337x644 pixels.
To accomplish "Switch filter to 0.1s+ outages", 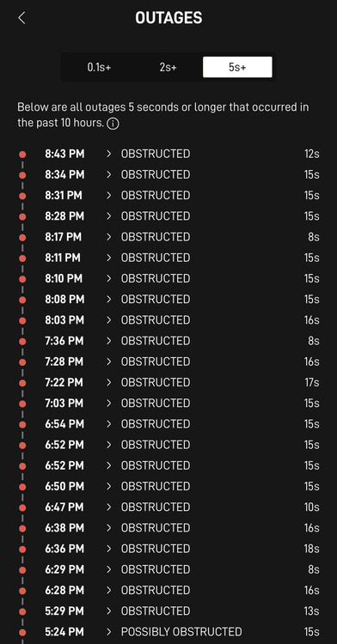I will pos(99,67).
